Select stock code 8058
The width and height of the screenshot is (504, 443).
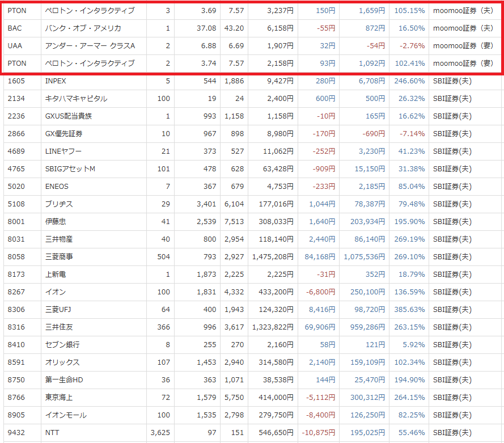[x=16, y=257]
